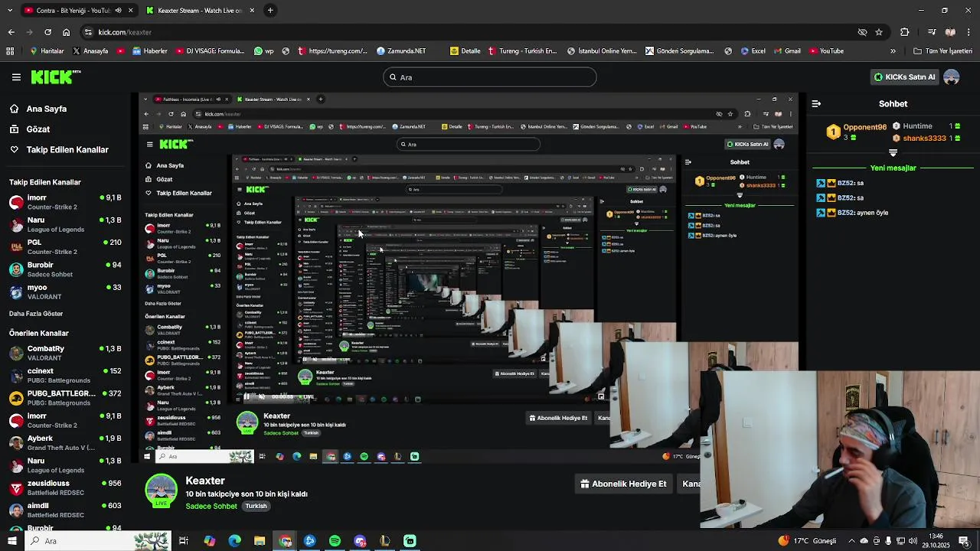
Task: Click Keaxter's webcam feed in the stream
Action: pos(840,449)
